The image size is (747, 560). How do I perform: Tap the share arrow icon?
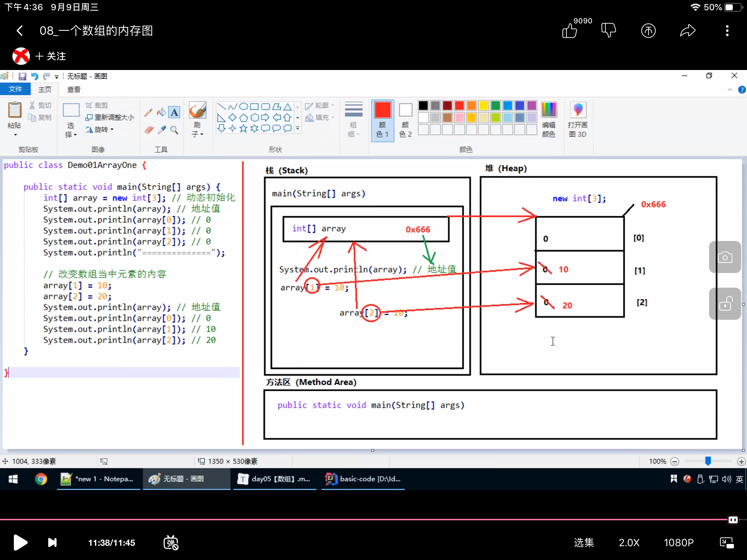click(688, 31)
